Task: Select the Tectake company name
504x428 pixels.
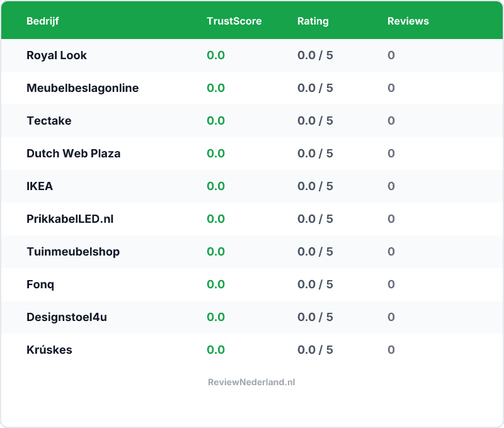Action: [49, 121]
